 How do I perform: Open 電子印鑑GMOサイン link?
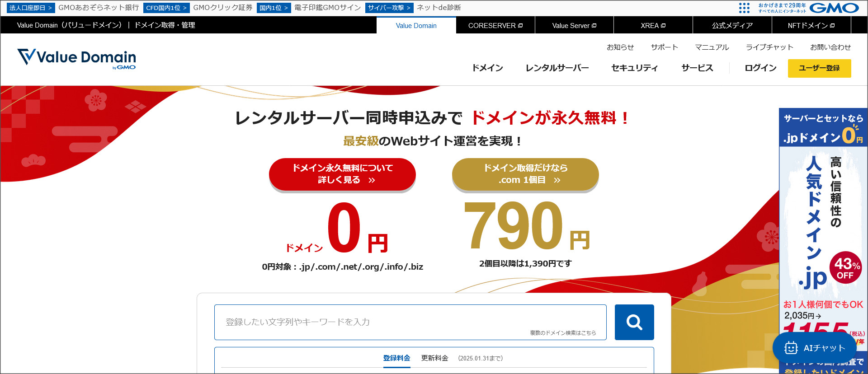(328, 8)
